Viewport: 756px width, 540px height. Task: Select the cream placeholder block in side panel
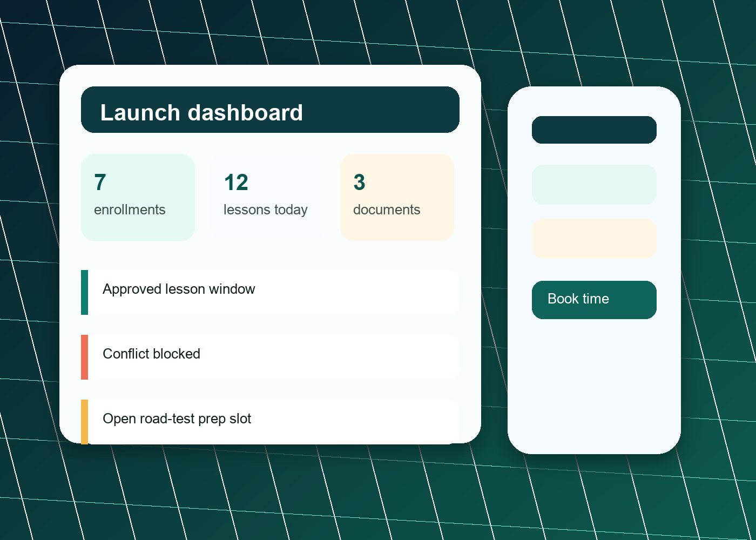(x=594, y=239)
